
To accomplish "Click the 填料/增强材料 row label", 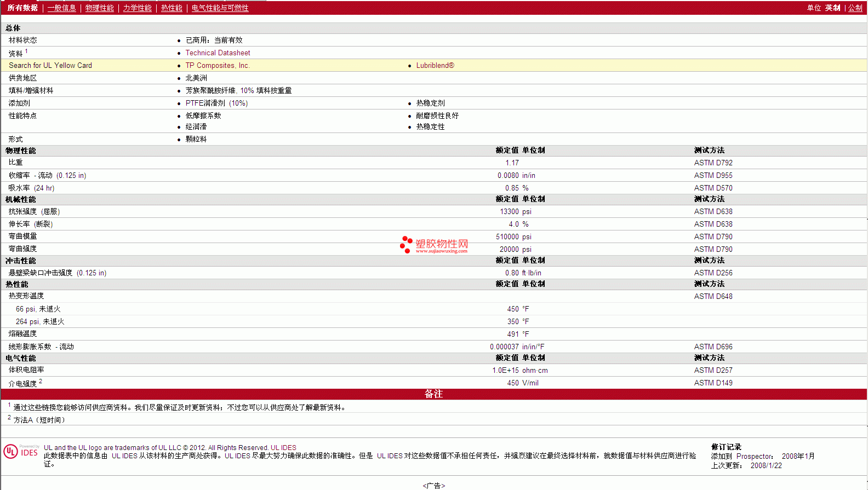I will (31, 91).
